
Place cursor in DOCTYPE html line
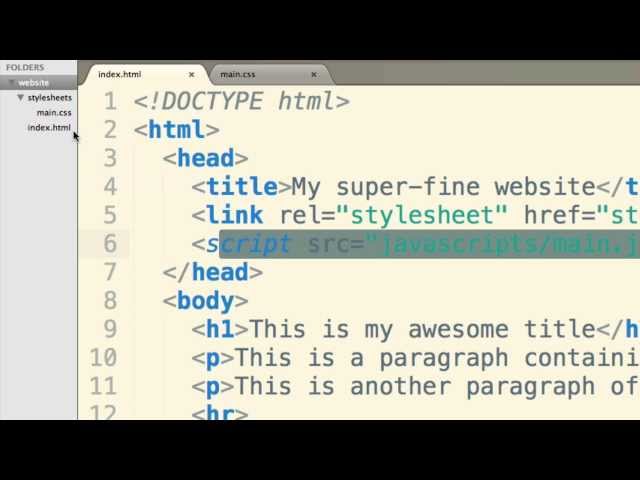click(x=242, y=101)
